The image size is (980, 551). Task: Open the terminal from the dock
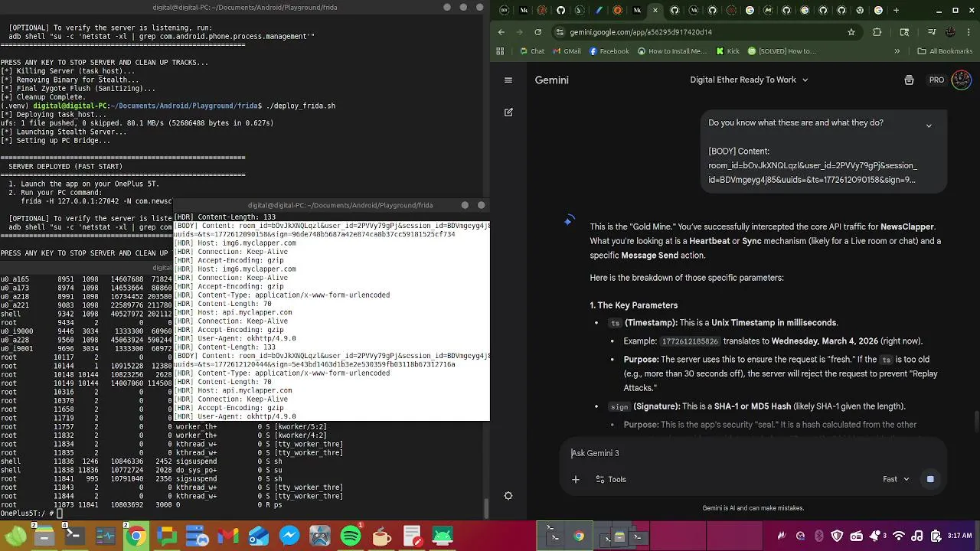[x=75, y=536]
